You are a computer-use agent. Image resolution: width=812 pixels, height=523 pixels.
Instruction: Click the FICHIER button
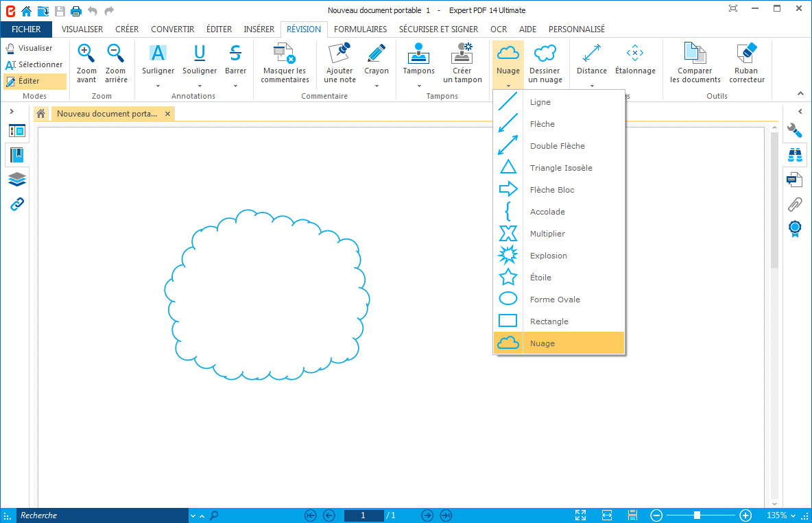tap(26, 29)
